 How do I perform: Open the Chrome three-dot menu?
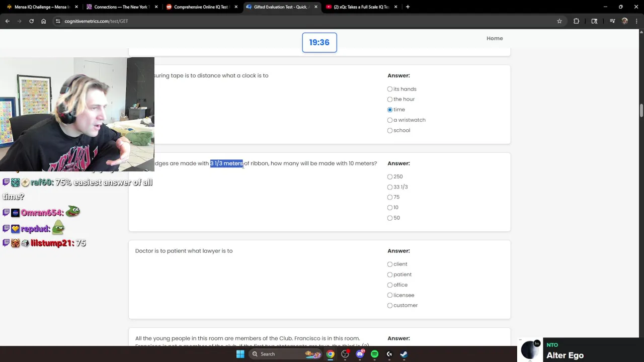click(636, 21)
